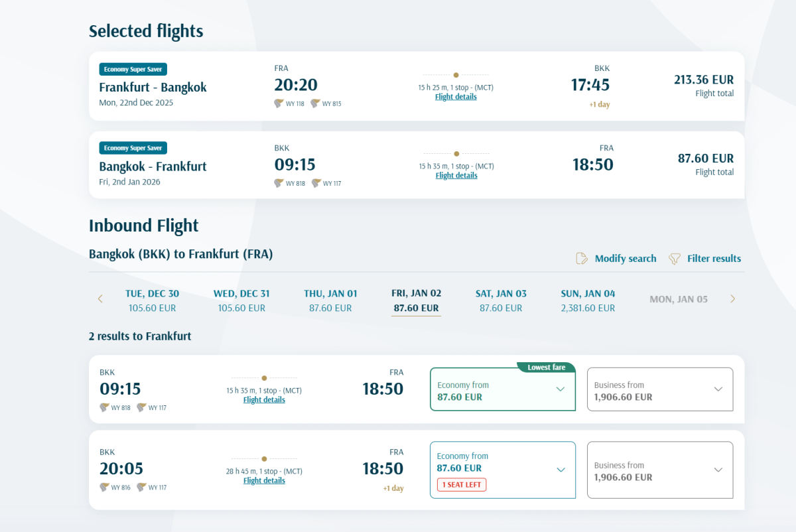Viewport: 796px width, 532px height.
Task: Click the 1 SEAT LEFT badge
Action: click(x=462, y=485)
